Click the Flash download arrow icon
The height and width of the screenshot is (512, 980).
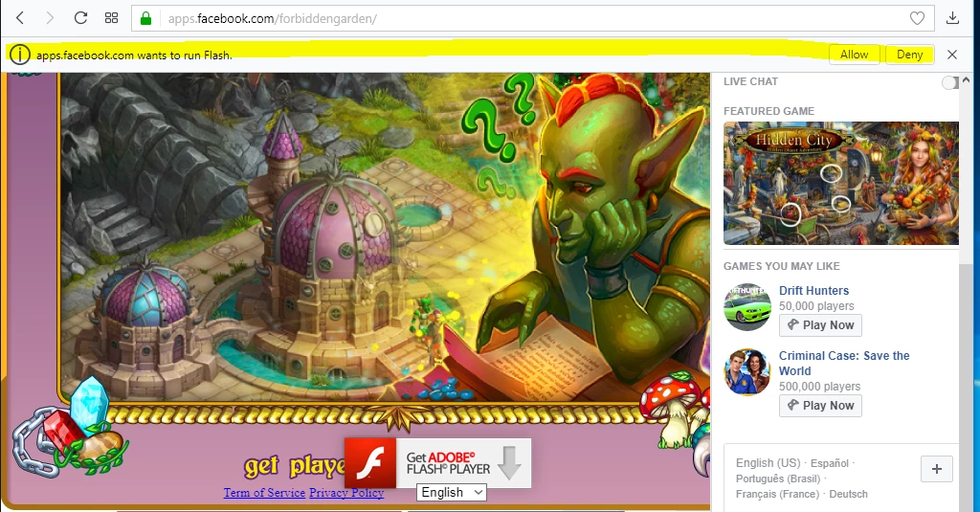tap(509, 463)
